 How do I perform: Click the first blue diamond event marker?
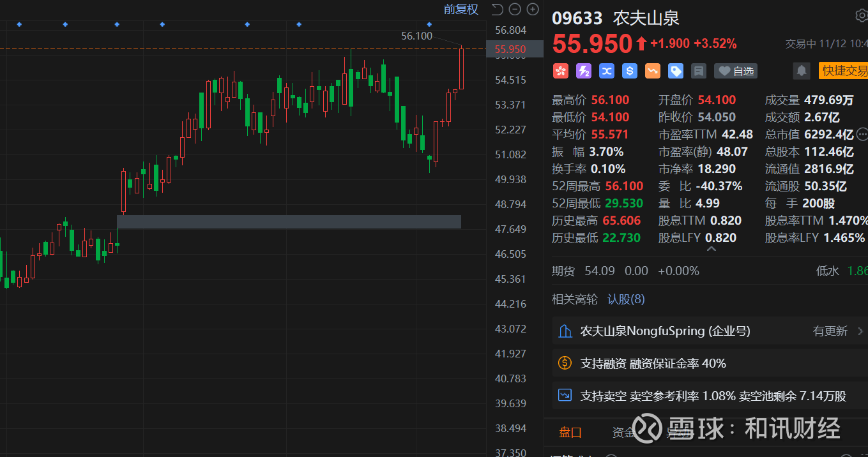tap(19, 24)
